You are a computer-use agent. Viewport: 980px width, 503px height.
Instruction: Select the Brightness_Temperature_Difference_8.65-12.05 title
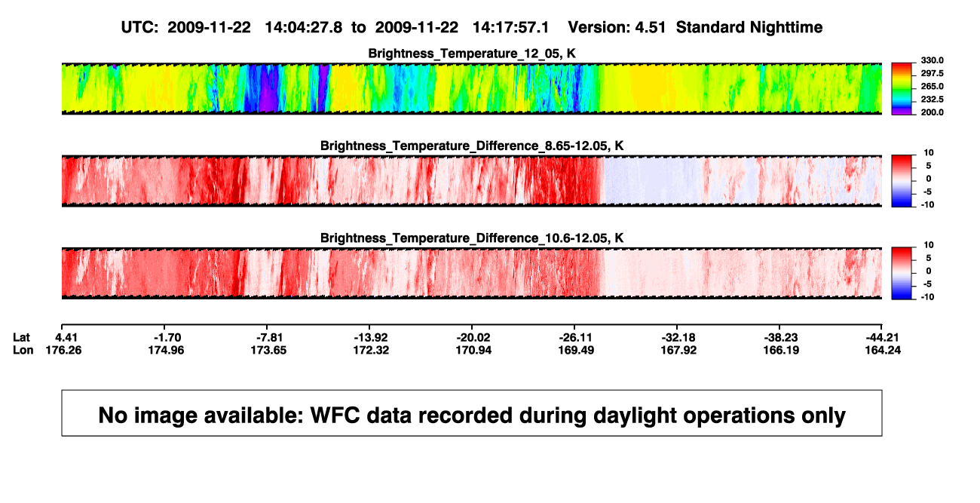(x=472, y=145)
